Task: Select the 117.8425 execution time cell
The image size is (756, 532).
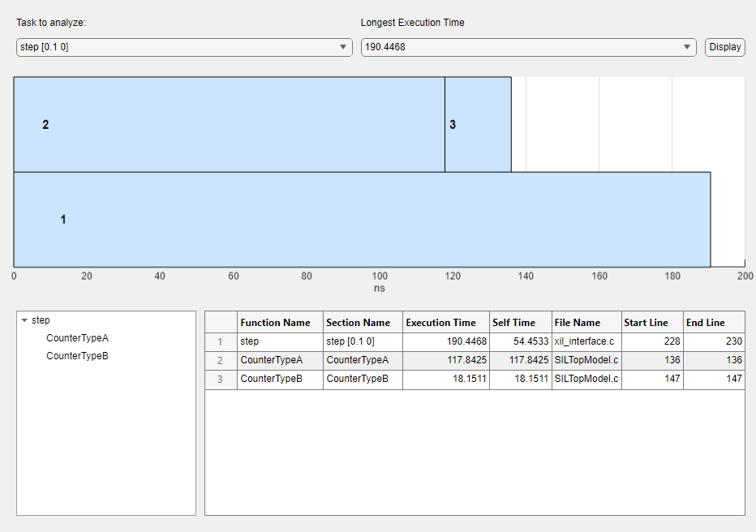Action: [445, 361]
